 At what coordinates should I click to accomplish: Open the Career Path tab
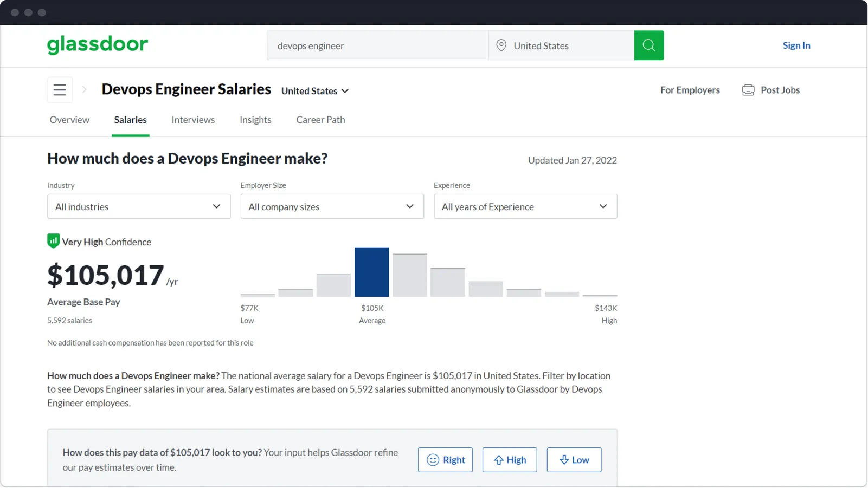[320, 120]
